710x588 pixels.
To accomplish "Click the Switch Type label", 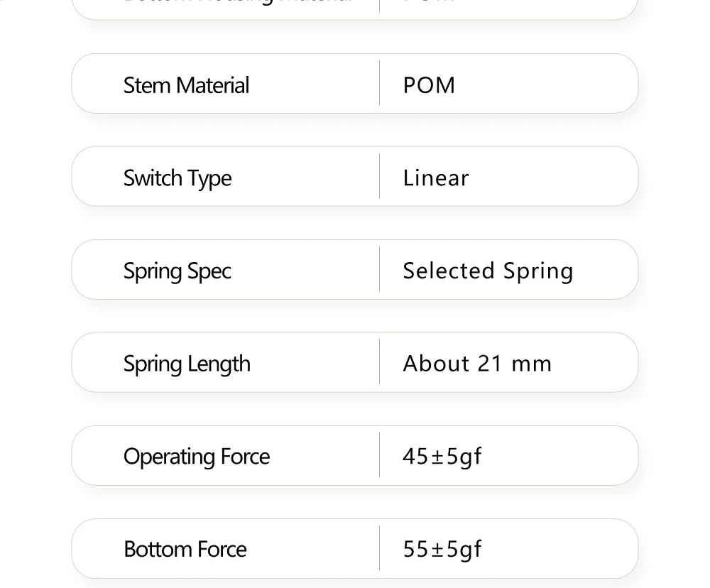I will click(177, 178).
